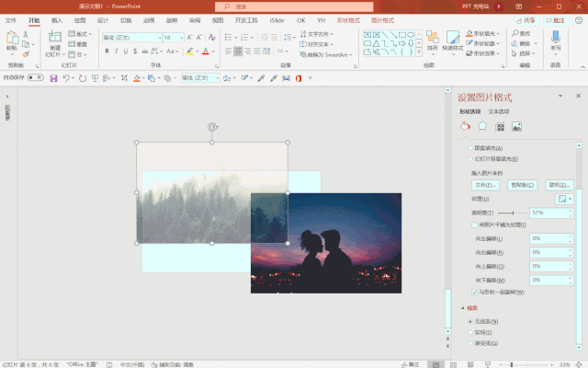Click the File (文件) picture source button
The image size is (588, 368).
(x=485, y=184)
